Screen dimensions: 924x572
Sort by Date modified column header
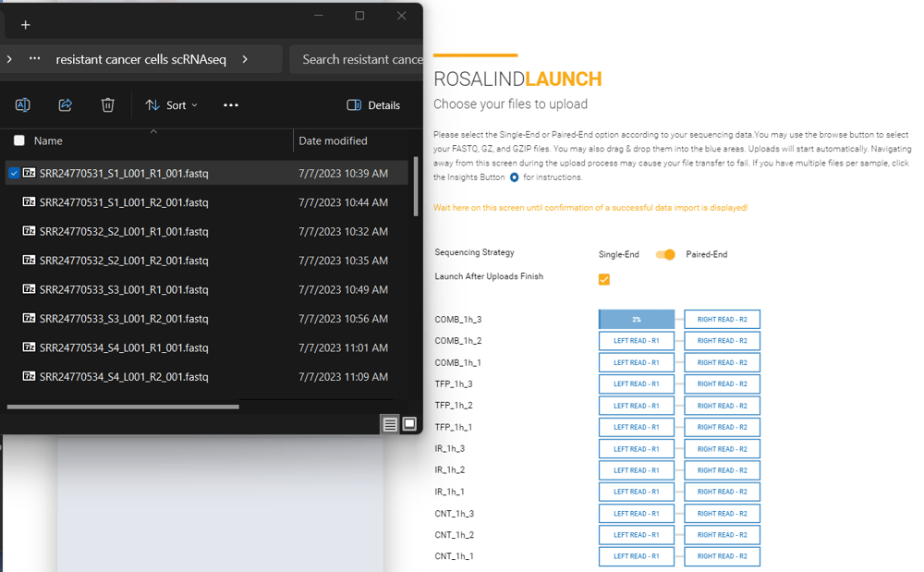(x=333, y=140)
